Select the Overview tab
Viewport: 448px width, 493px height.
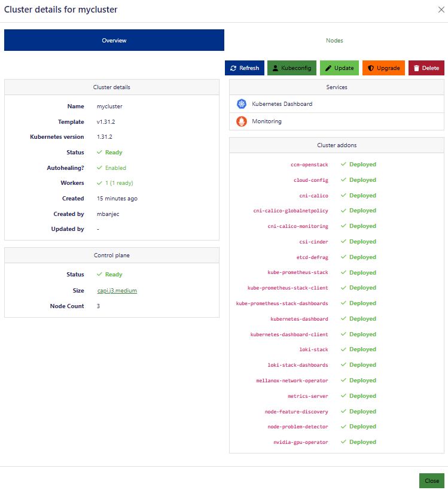(114, 41)
